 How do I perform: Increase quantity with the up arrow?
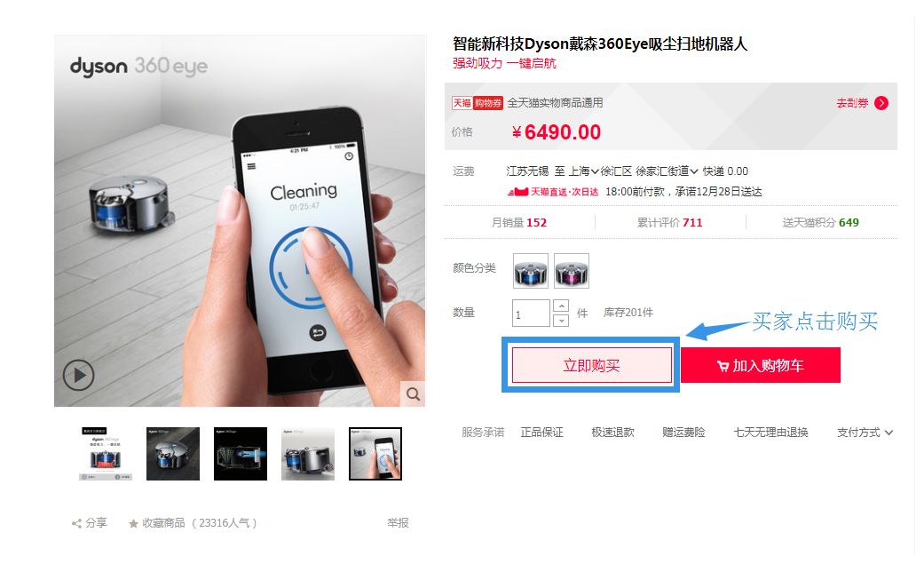pos(562,306)
